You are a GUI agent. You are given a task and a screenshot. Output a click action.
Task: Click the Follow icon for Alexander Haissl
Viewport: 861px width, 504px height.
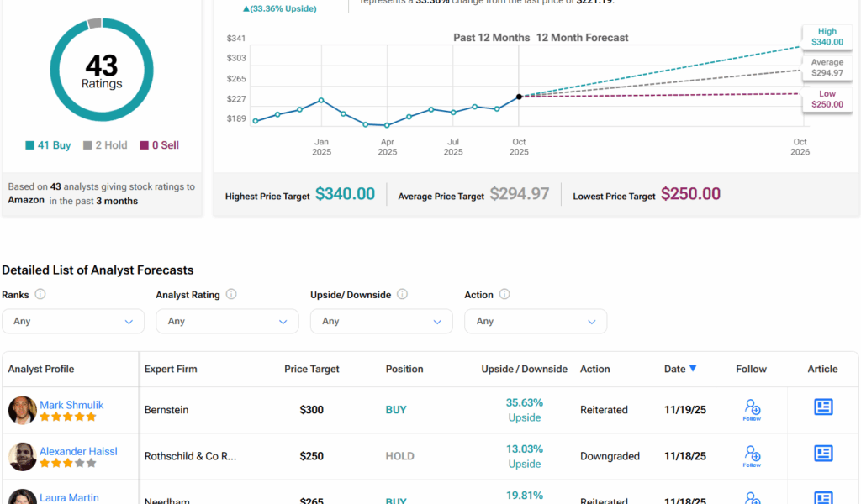coord(752,455)
